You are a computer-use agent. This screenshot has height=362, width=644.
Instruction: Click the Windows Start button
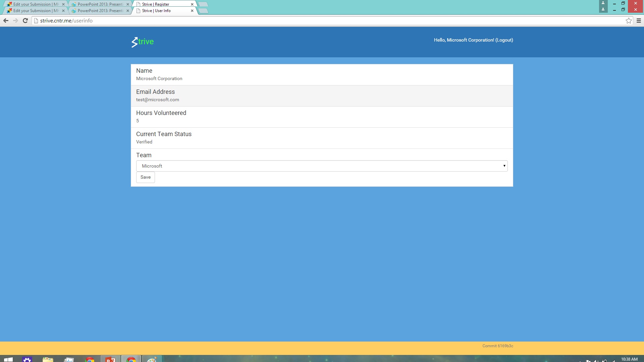coord(8,359)
